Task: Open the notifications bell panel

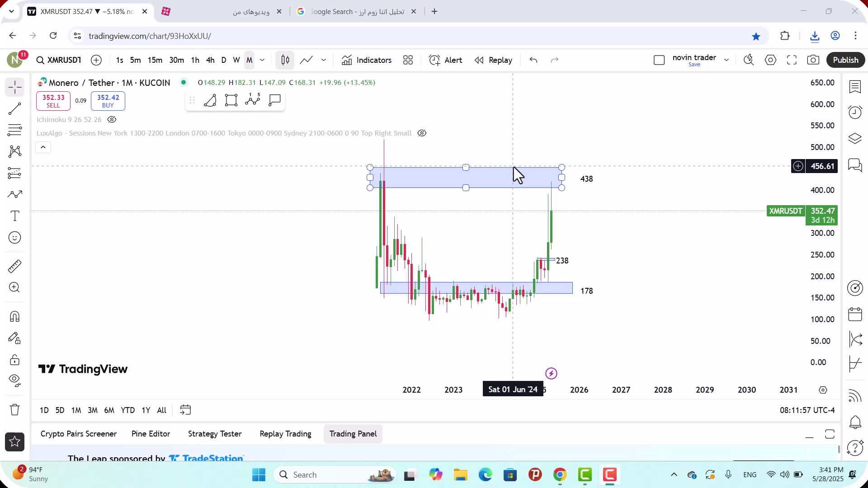Action: click(855, 422)
